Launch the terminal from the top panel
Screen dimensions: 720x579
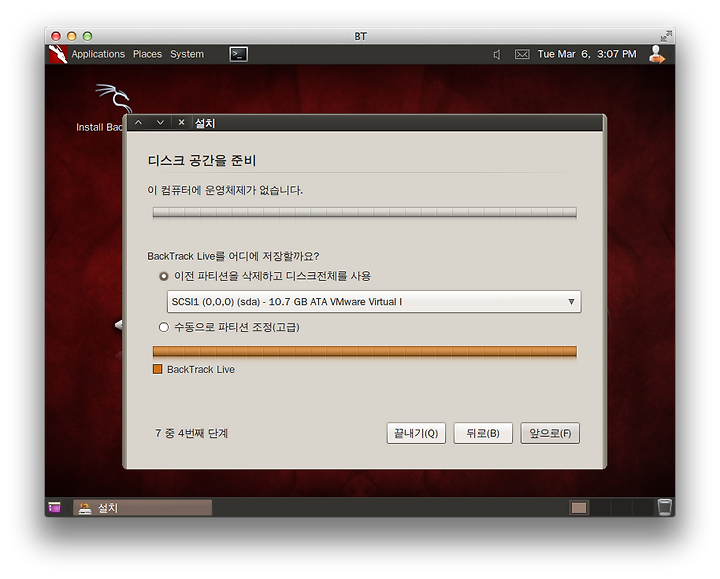(x=239, y=54)
